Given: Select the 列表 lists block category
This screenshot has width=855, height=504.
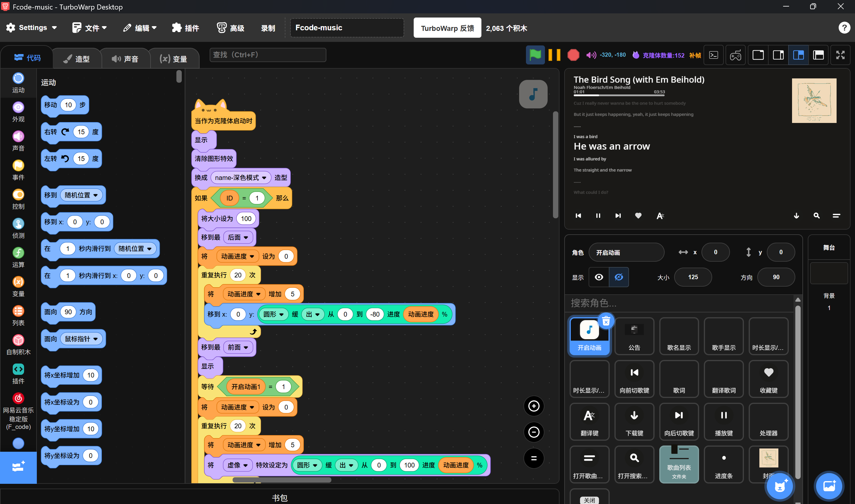Looking at the screenshot, I should pyautogui.click(x=18, y=316).
